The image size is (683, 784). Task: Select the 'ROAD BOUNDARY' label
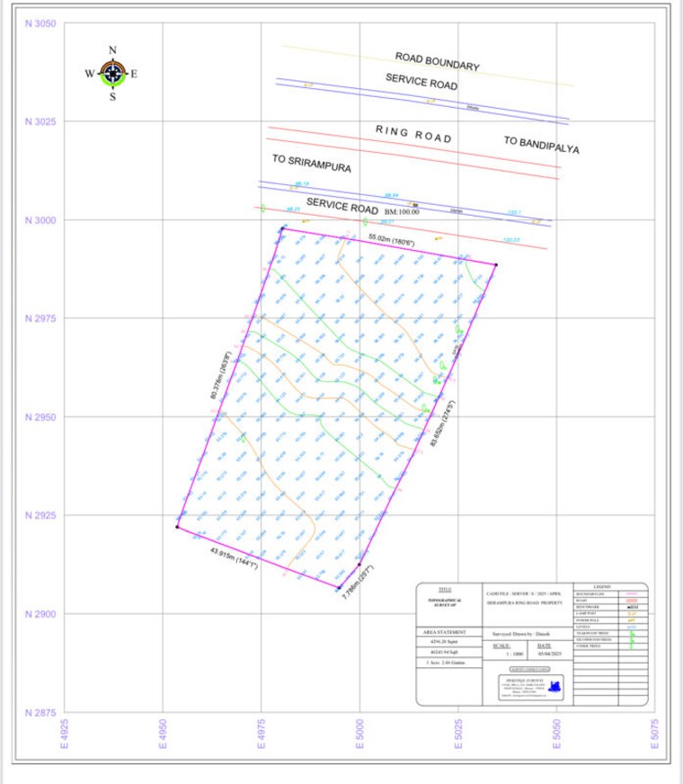pos(437,61)
